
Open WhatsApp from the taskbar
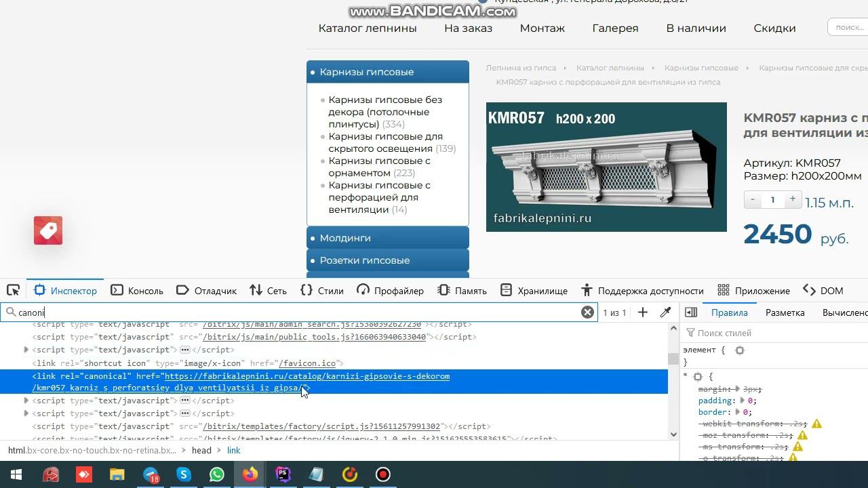[217, 474]
